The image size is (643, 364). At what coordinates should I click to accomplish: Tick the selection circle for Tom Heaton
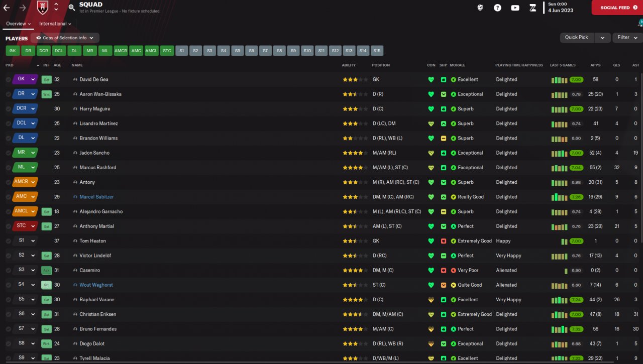click(x=8, y=241)
